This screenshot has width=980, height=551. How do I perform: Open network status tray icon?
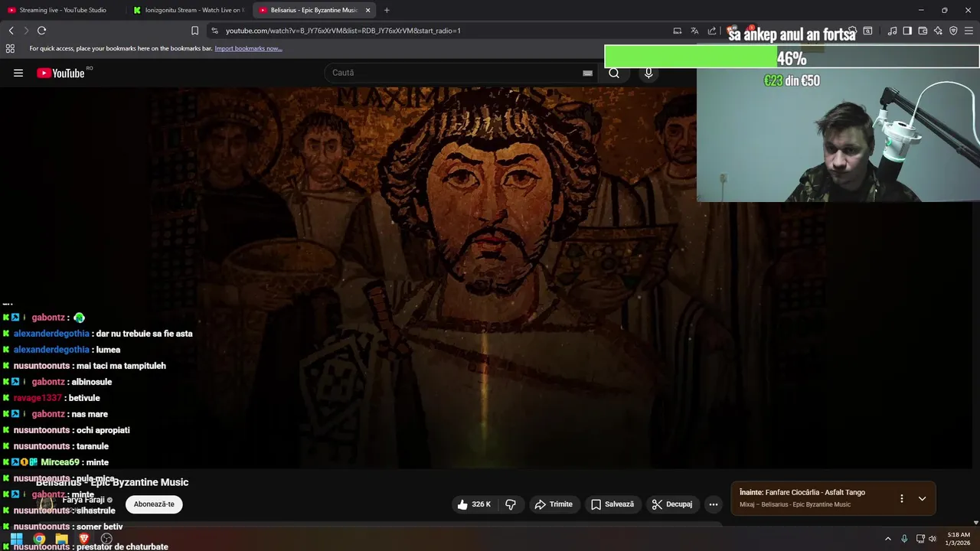point(920,539)
